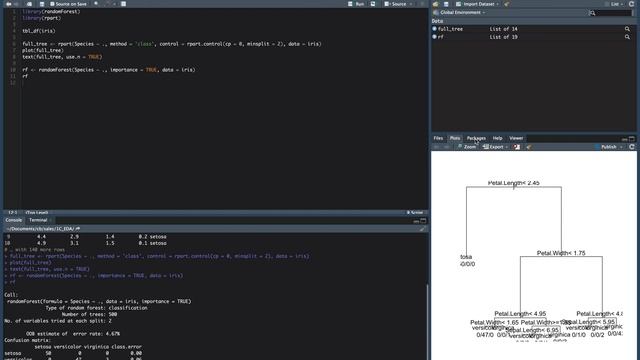Viewport: 640px width, 360px height.
Task: Expand the rf object
Action: [x=434, y=37]
